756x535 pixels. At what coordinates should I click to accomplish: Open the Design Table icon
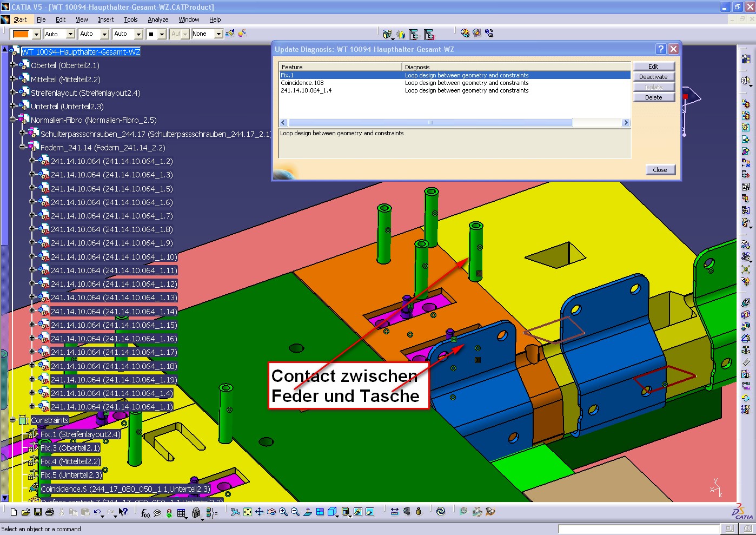click(x=181, y=512)
